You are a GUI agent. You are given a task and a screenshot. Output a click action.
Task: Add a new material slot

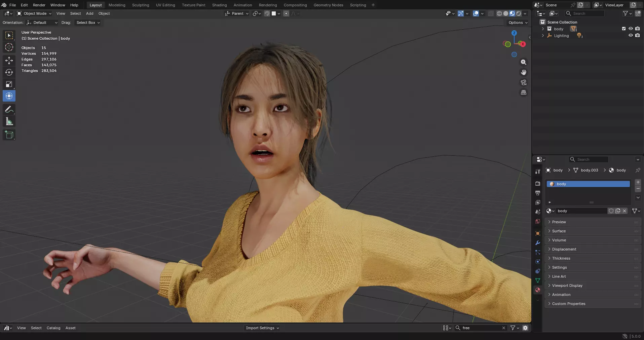pyautogui.click(x=638, y=182)
